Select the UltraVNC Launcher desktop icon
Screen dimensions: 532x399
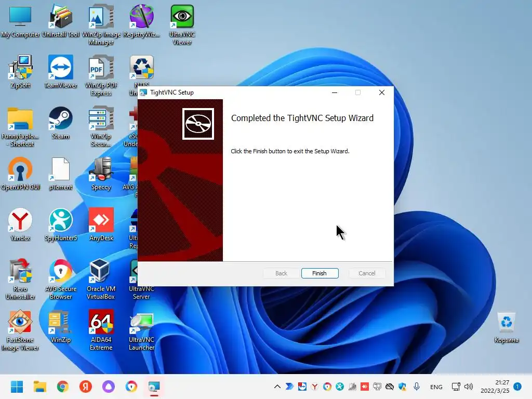[x=141, y=330]
